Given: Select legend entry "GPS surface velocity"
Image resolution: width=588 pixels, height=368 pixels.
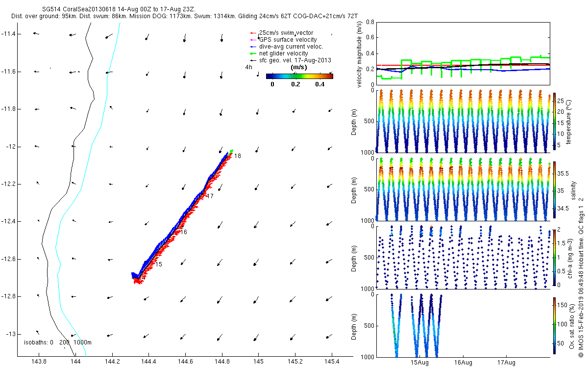Looking at the screenshot, I should coord(288,40).
